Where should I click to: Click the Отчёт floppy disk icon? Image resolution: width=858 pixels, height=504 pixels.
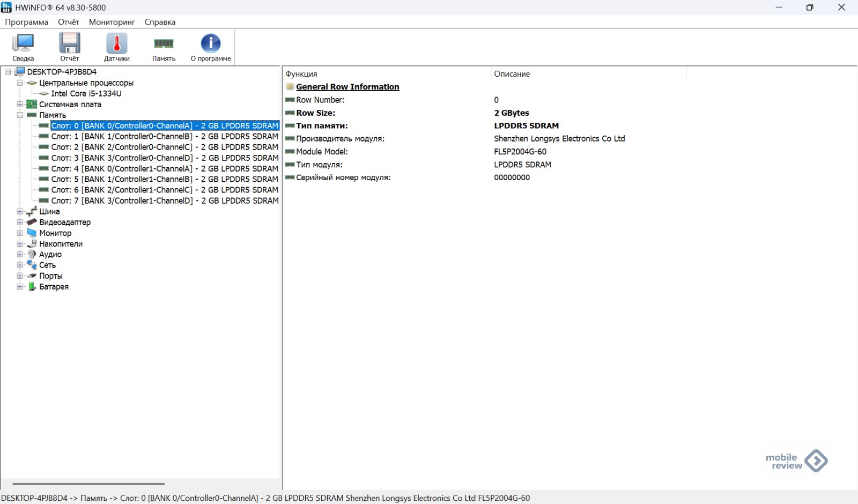(x=69, y=47)
